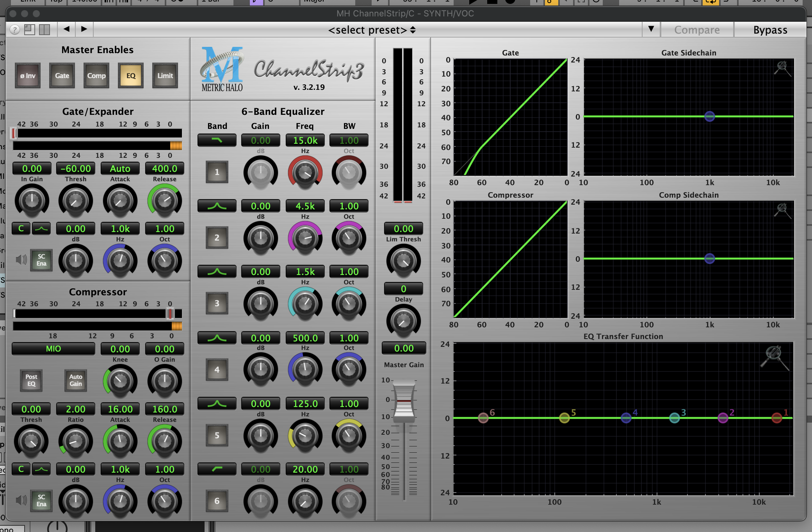This screenshot has width=812, height=532.
Task: Go to previous preset with left arrow
Action: (x=66, y=29)
